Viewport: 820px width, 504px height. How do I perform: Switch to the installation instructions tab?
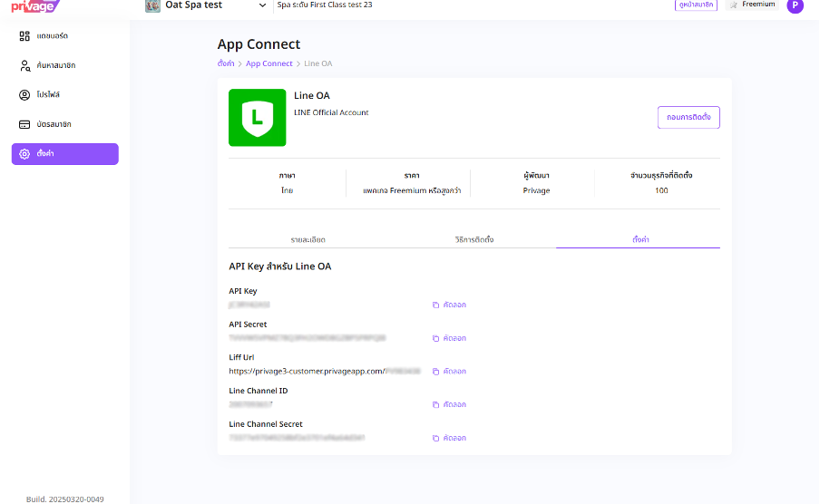pos(473,239)
